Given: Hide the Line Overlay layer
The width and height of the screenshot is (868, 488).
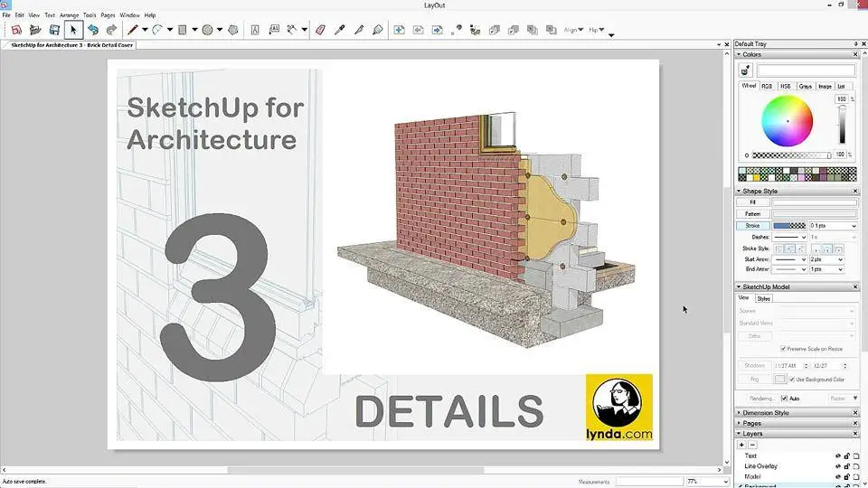Looking at the screenshot, I should pyautogui.click(x=837, y=466).
